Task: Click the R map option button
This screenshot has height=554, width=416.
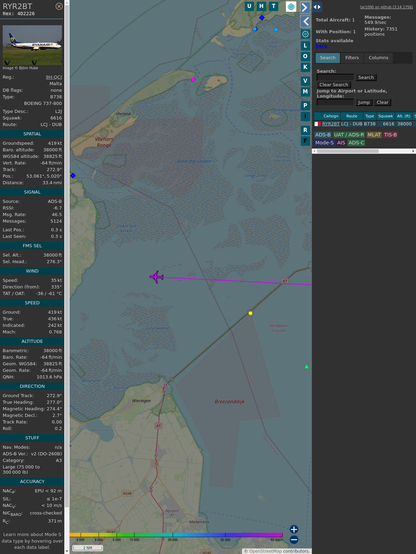Action: point(305,130)
